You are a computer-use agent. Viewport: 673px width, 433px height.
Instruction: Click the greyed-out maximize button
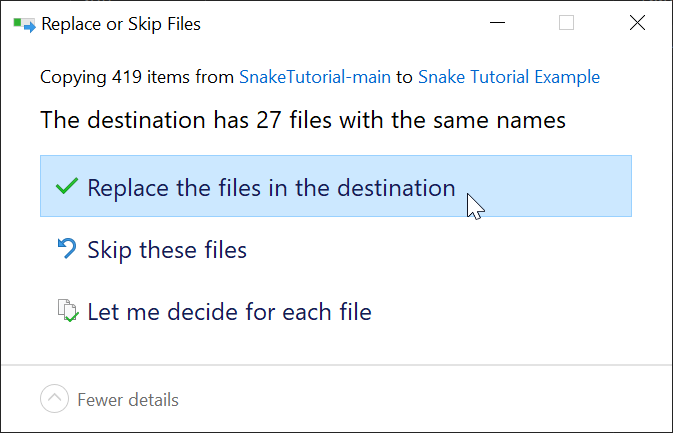[566, 23]
